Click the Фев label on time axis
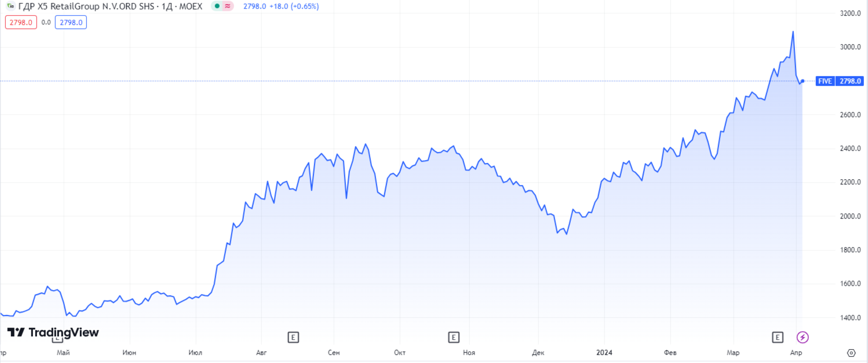The image size is (868, 363). tap(670, 352)
